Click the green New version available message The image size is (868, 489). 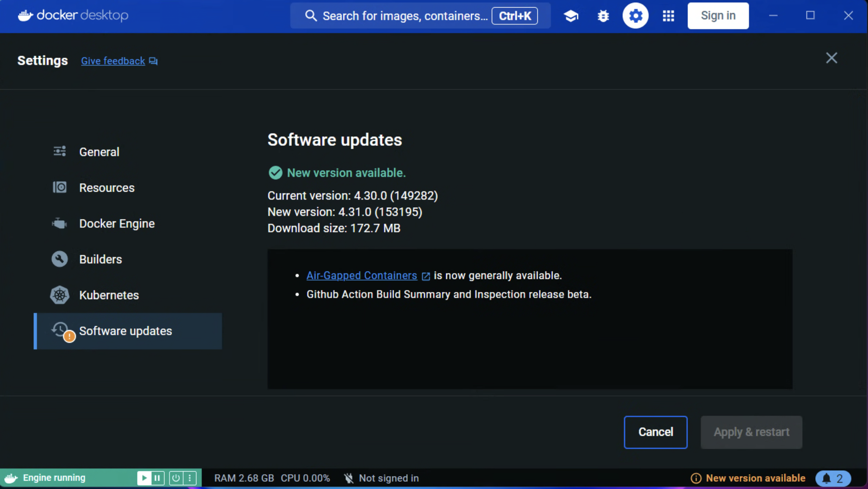tap(346, 173)
